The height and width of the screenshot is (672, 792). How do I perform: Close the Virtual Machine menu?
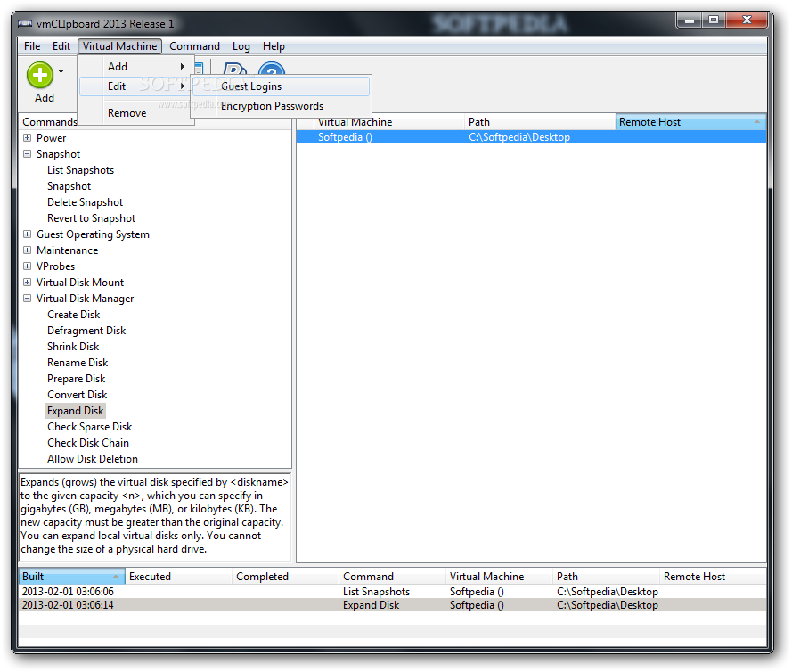coord(119,46)
